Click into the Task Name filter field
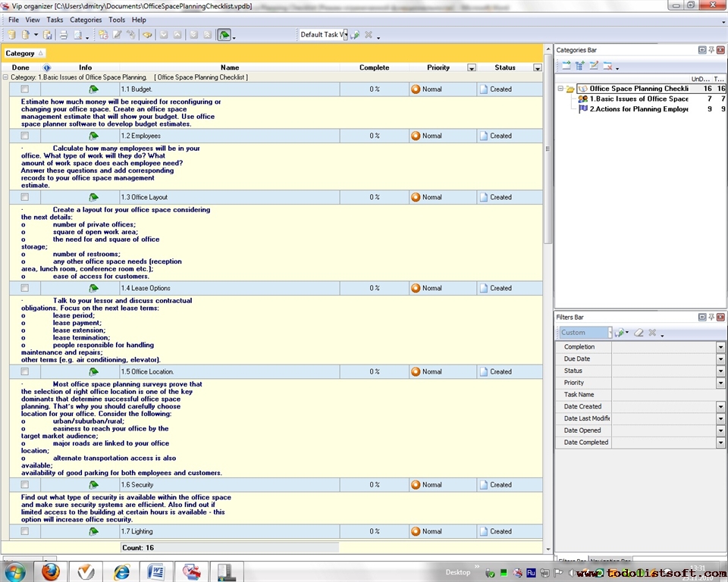This screenshot has width=728, height=582. [x=664, y=395]
